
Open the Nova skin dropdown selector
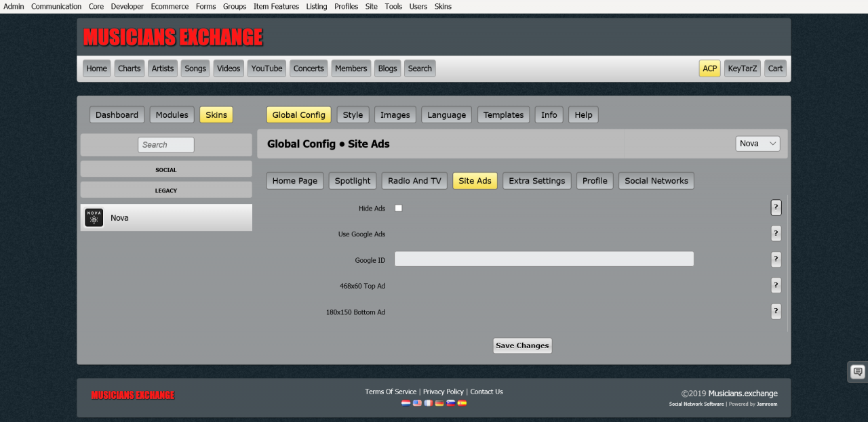pos(757,144)
